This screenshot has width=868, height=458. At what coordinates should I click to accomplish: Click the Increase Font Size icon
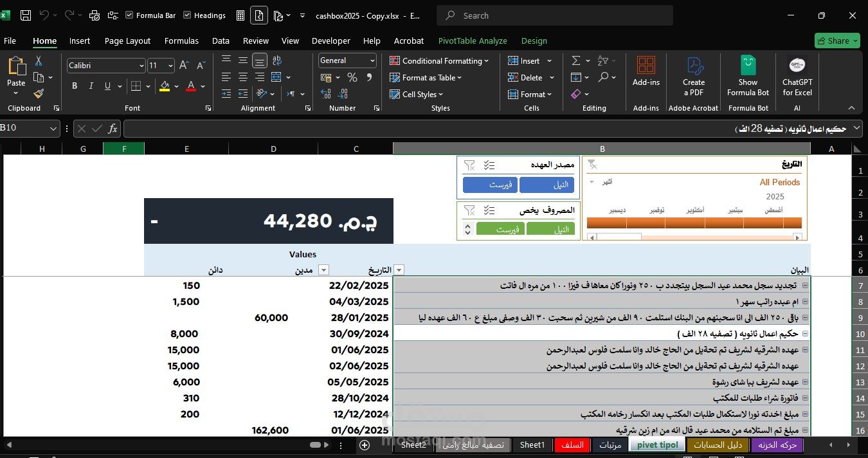[x=184, y=65]
